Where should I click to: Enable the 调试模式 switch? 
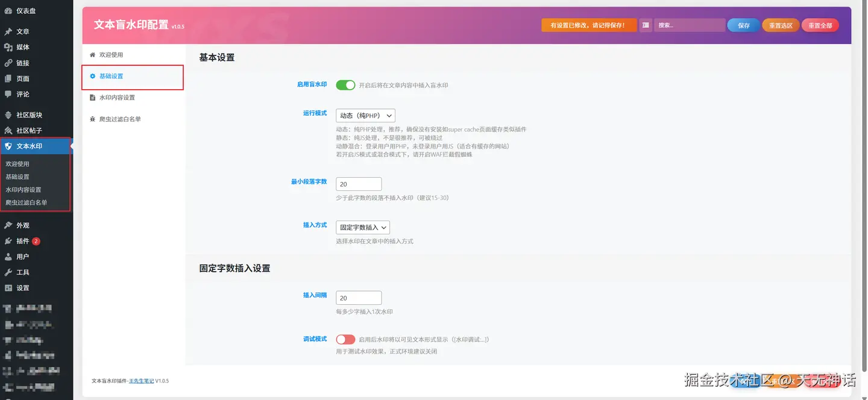click(x=345, y=339)
